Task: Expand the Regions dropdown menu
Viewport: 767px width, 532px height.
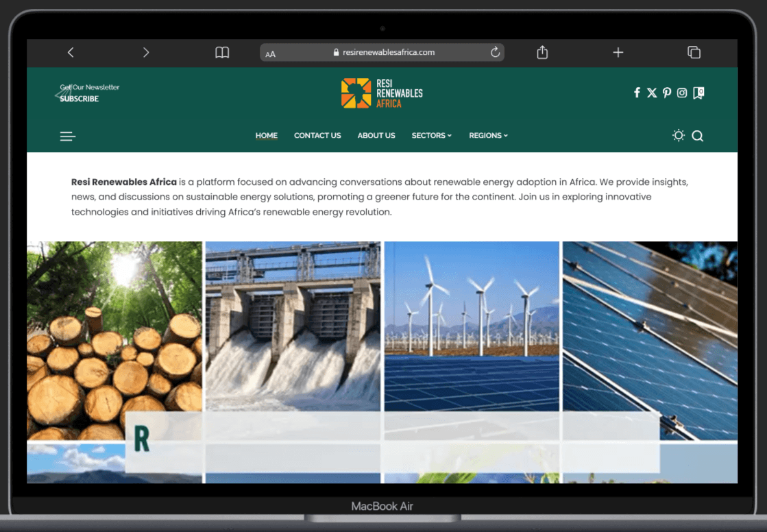Action: click(488, 135)
